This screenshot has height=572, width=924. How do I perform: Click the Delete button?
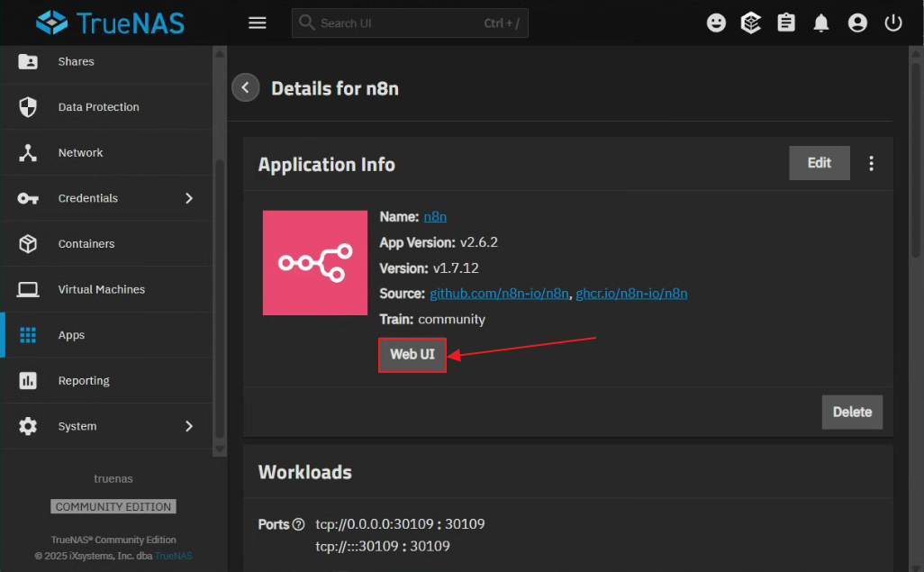852,413
